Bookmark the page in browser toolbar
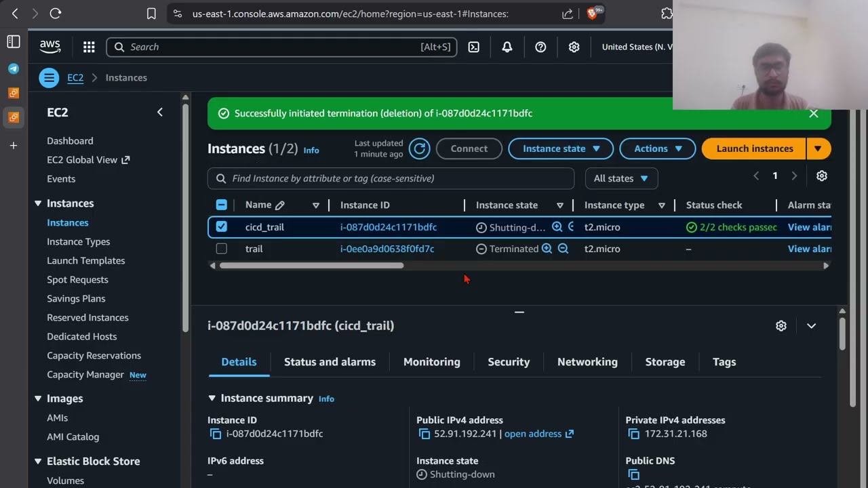This screenshot has height=488, width=868. coord(151,14)
